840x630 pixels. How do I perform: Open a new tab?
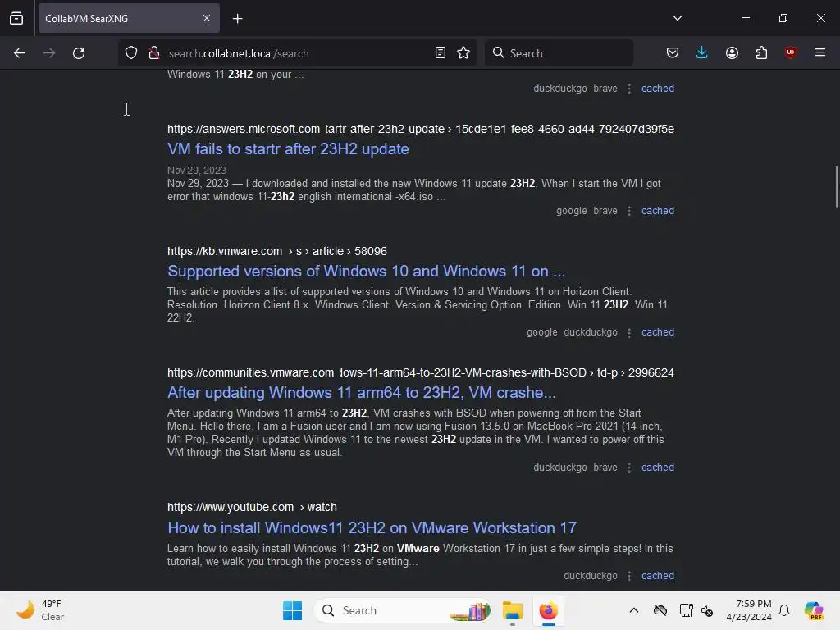[x=237, y=19]
